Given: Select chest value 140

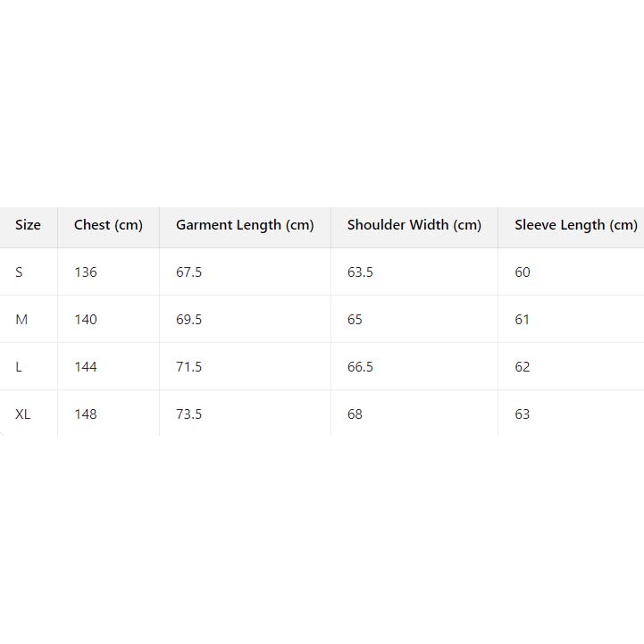Looking at the screenshot, I should pyautogui.click(x=86, y=320).
